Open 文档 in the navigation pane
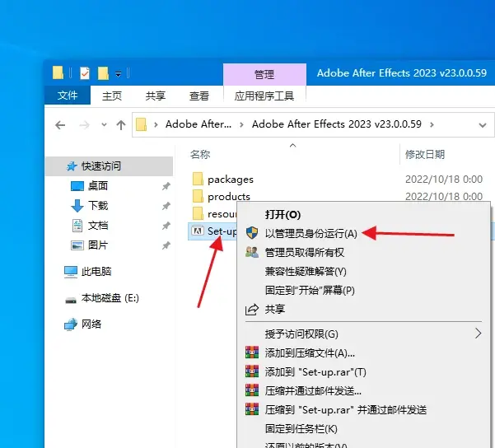Image resolution: width=495 pixels, height=448 pixels. (x=97, y=226)
